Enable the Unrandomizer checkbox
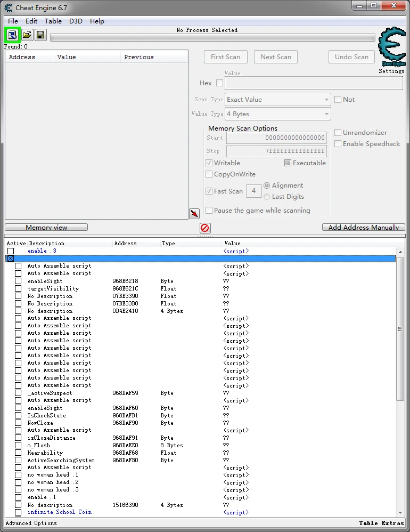The image size is (410, 532). (338, 133)
